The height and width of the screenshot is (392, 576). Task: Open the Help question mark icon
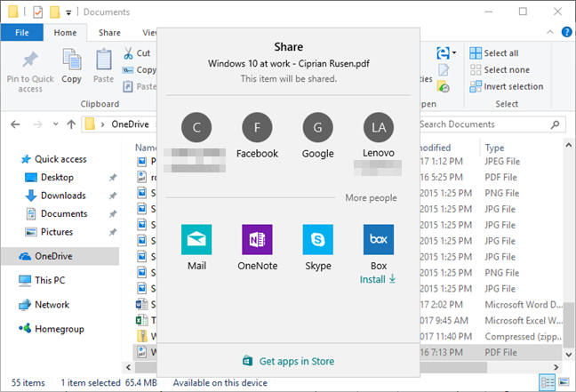(566, 32)
